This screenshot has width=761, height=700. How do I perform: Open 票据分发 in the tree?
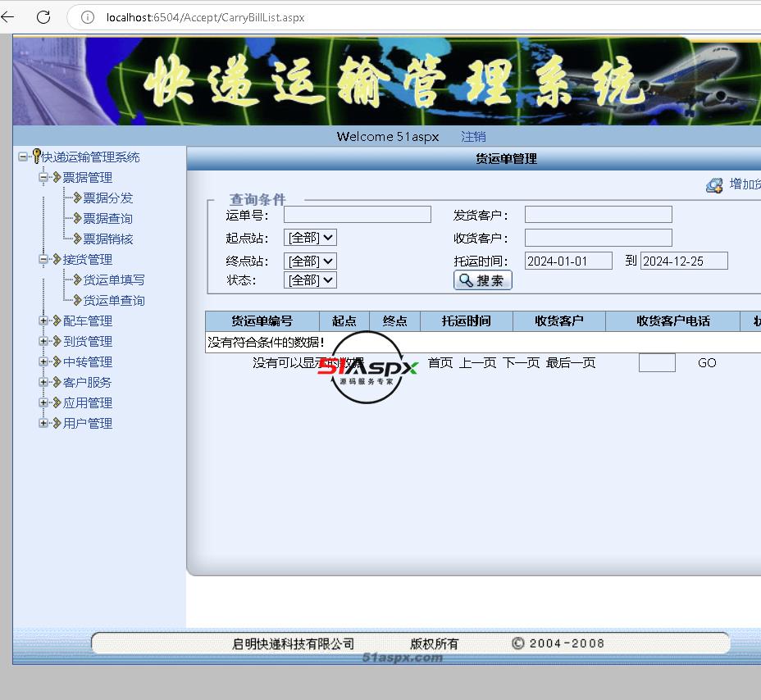[x=107, y=198]
